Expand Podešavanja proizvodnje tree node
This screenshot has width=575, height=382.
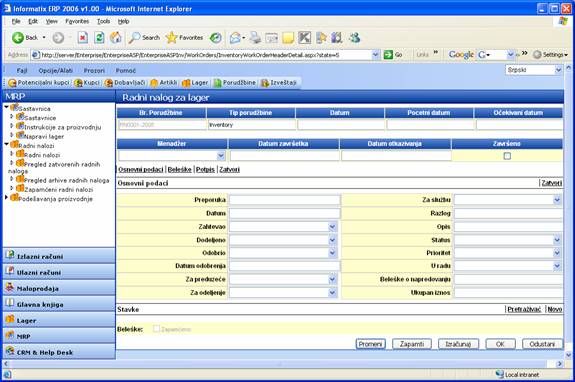(x=6, y=198)
